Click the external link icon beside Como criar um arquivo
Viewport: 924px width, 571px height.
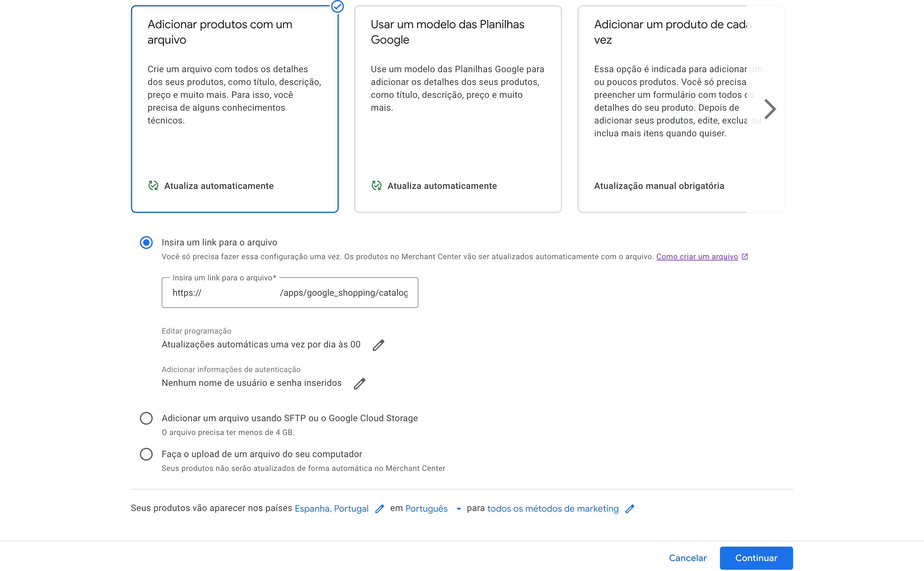coord(745,257)
